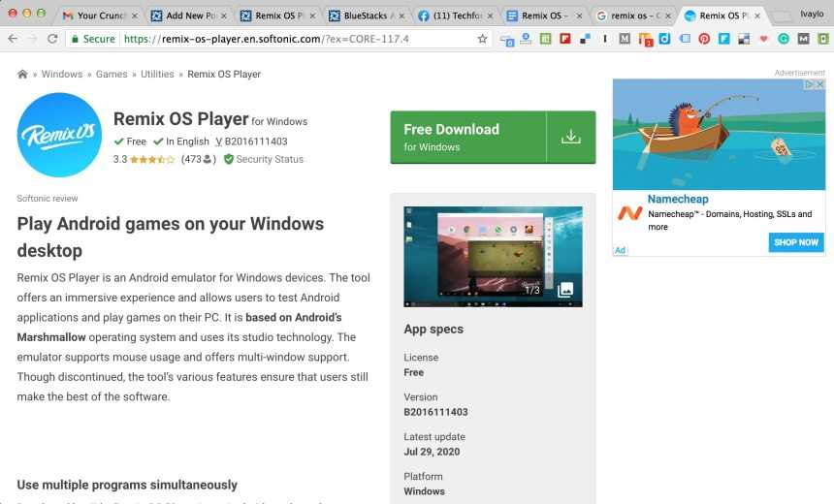The height and width of the screenshot is (504, 834).
Task: Open the Utilities breadcrumb link
Action: [155, 75]
